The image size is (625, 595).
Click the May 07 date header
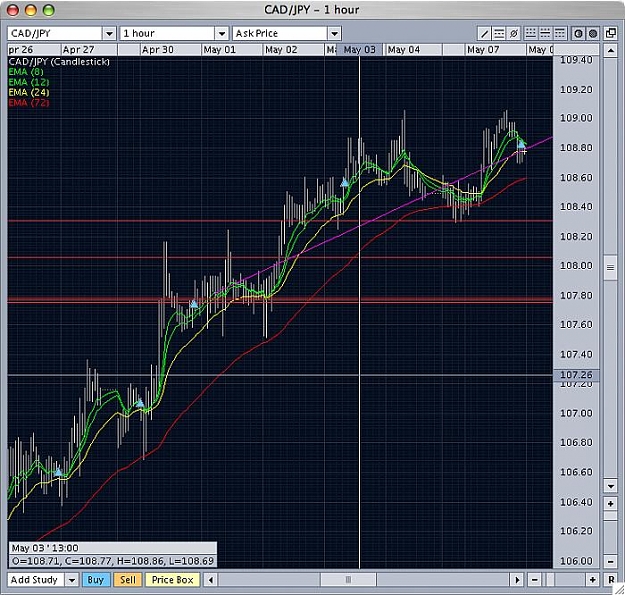point(495,50)
